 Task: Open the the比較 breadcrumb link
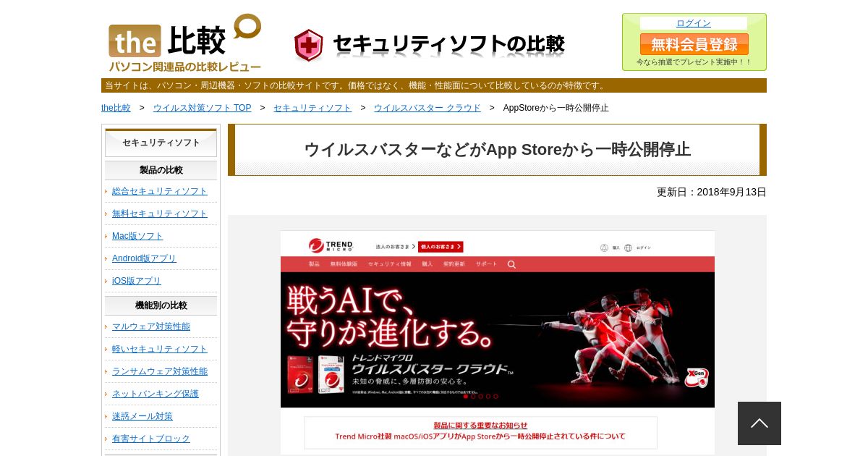pyautogui.click(x=116, y=108)
